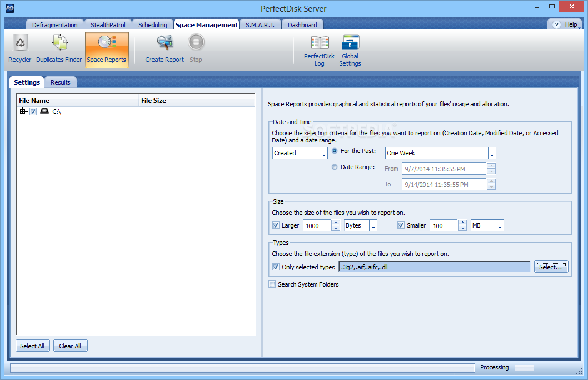Click the Larger size value field
The height and width of the screenshot is (380, 588).
tap(317, 226)
